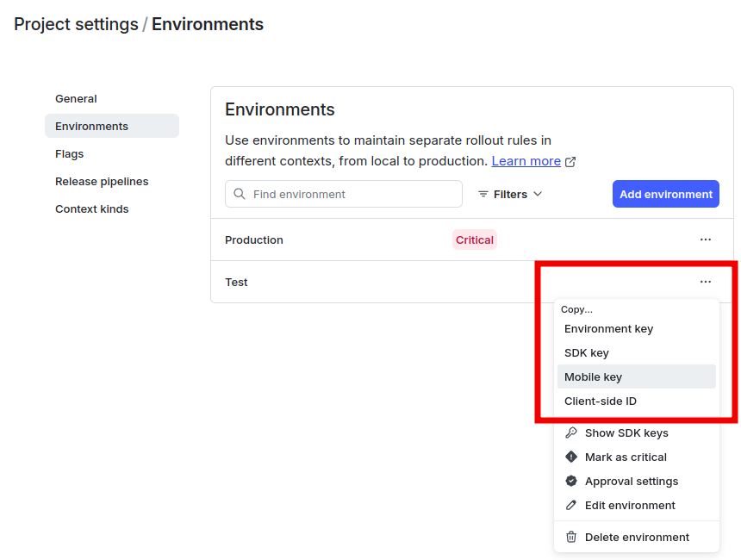
Task: Open the Production row ellipsis menu
Action: pos(706,240)
